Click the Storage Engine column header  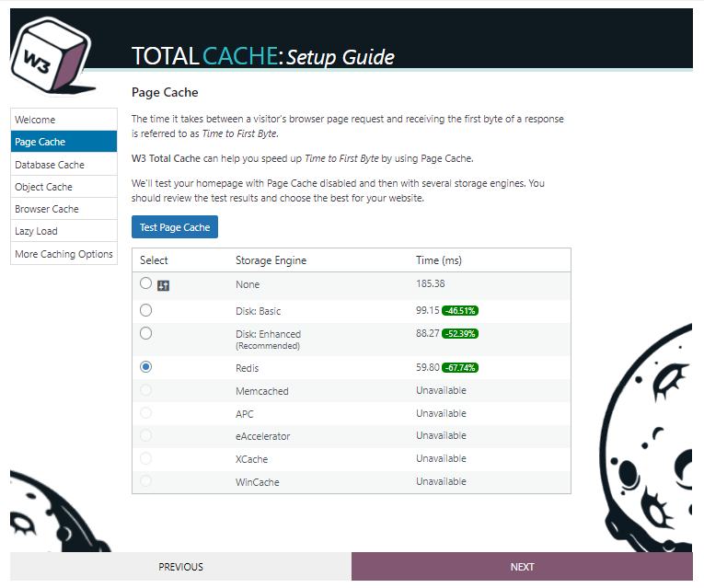[x=271, y=260]
